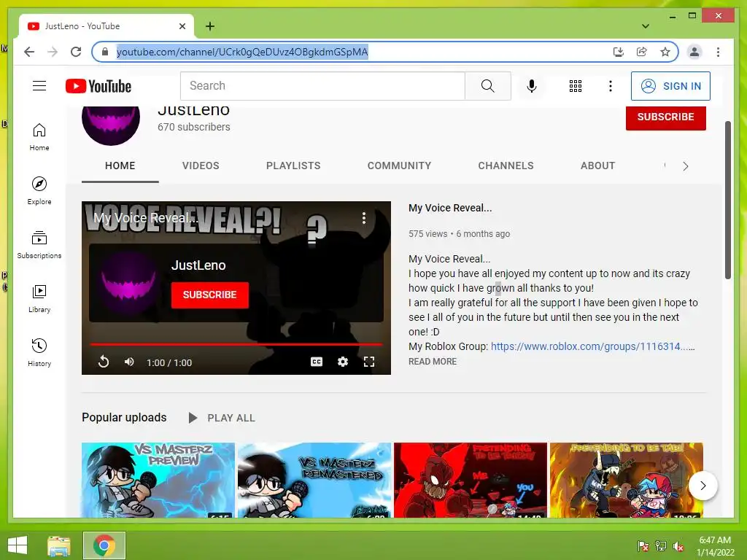Start voice search with microphone icon
747x560 pixels.
(x=532, y=86)
